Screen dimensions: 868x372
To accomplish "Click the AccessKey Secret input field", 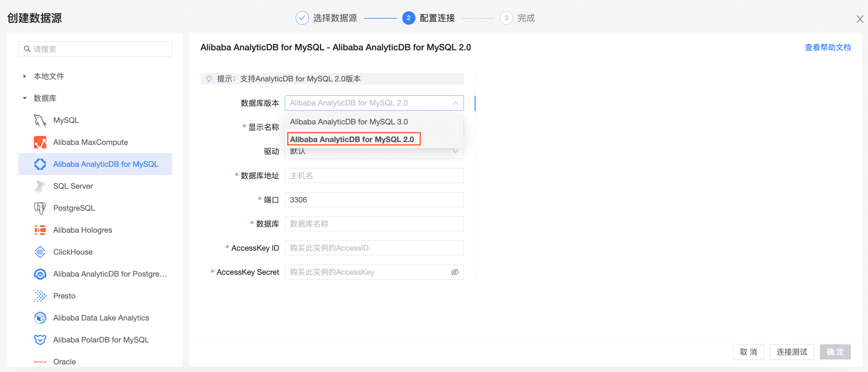I will [x=374, y=272].
